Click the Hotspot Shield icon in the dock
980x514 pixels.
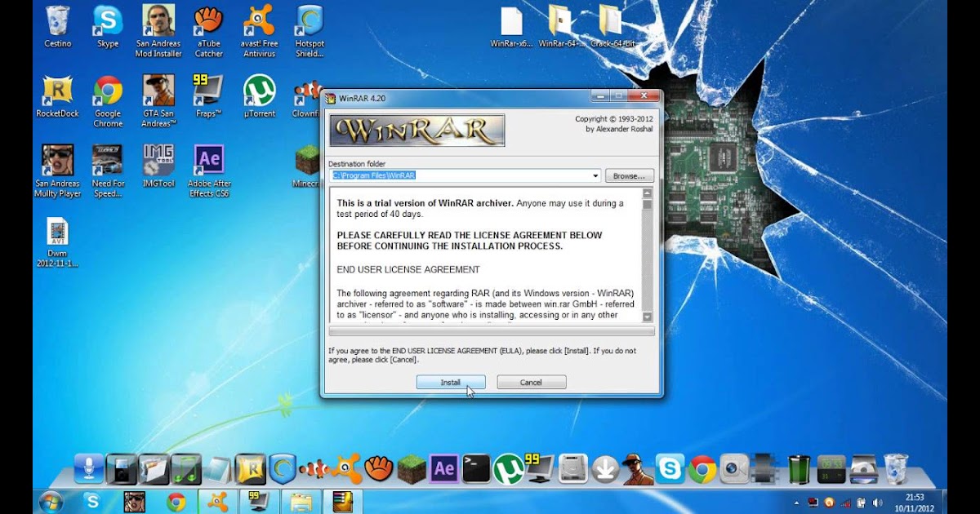[x=283, y=469]
